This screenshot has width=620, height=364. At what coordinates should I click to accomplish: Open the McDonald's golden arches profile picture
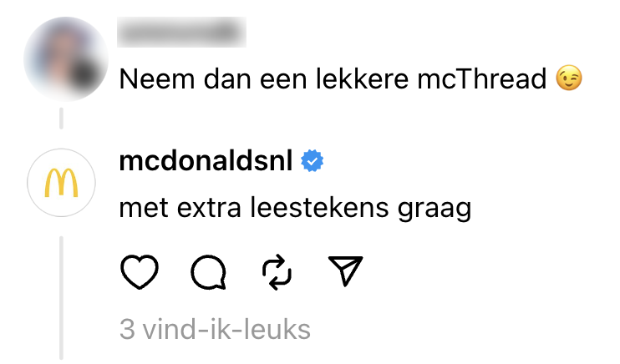coord(61,183)
